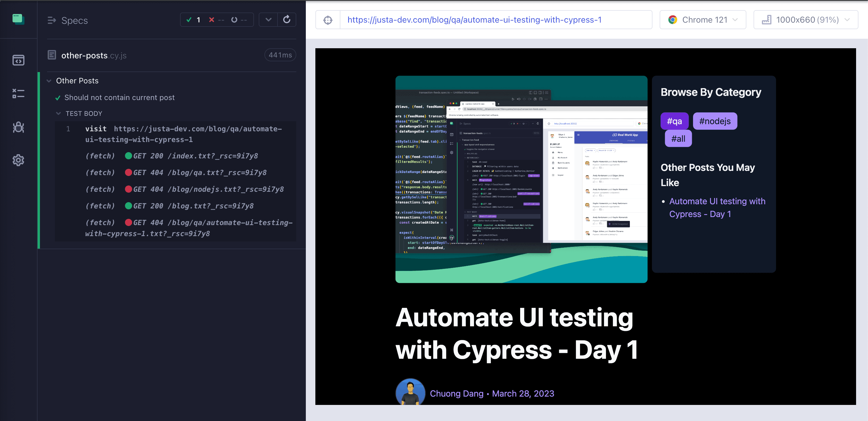Click the Chuong Dang author name

pyautogui.click(x=456, y=393)
